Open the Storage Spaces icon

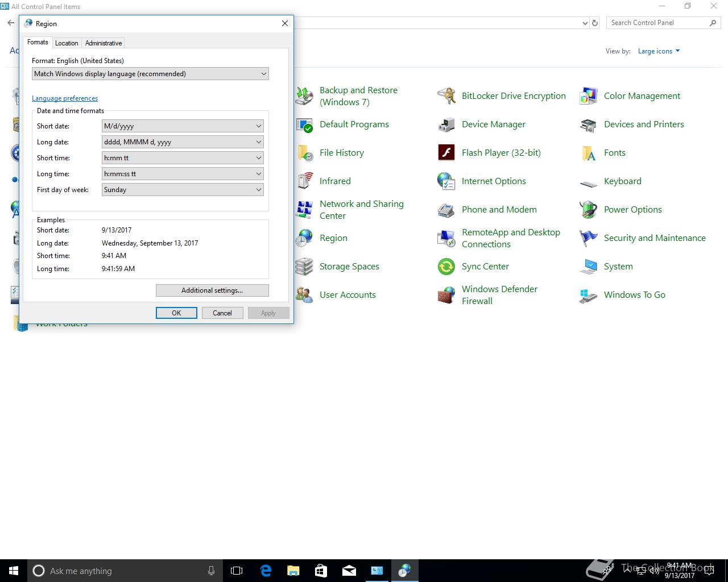(x=304, y=267)
